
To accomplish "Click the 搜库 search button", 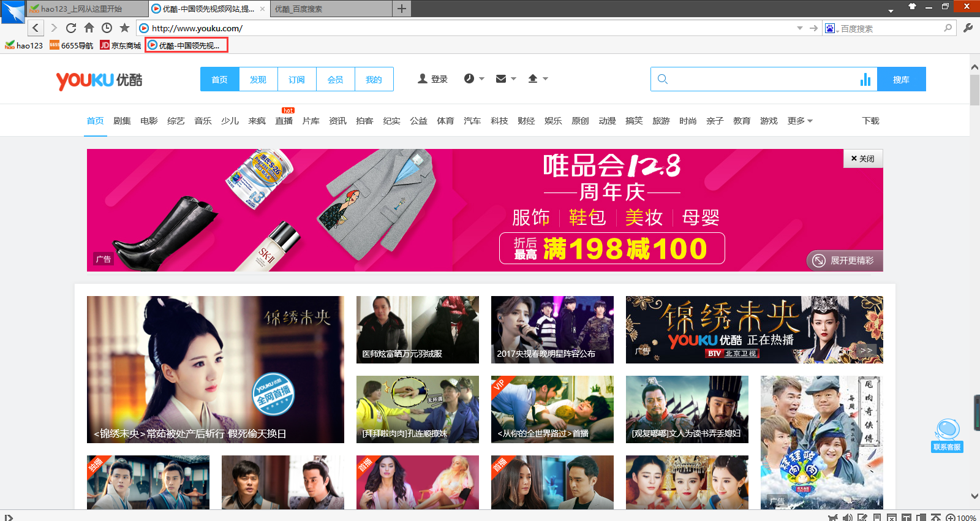I will pyautogui.click(x=901, y=79).
